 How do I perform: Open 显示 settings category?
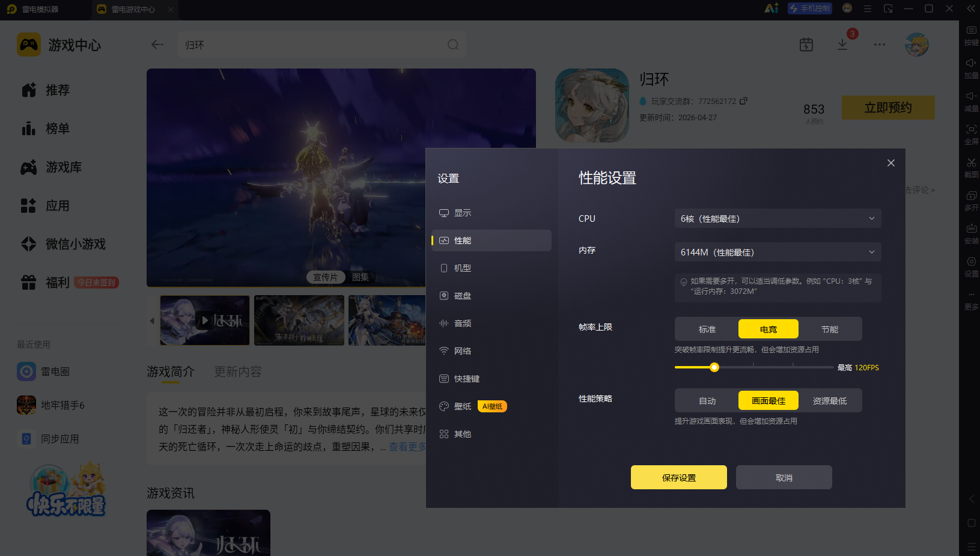click(492, 213)
